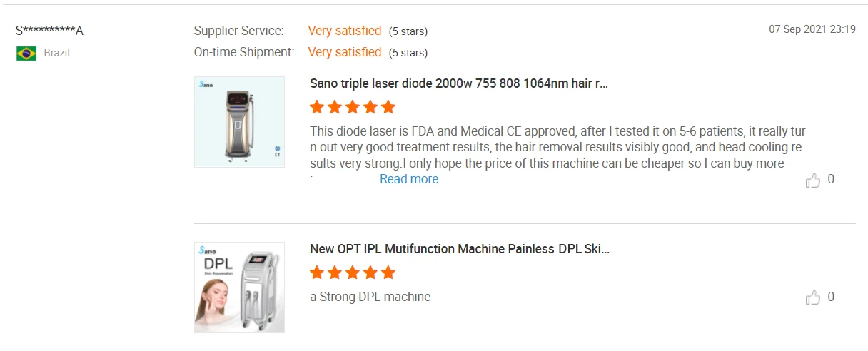This screenshot has width=868, height=351.
Task: Click the Supplier Service label
Action: pos(238,31)
